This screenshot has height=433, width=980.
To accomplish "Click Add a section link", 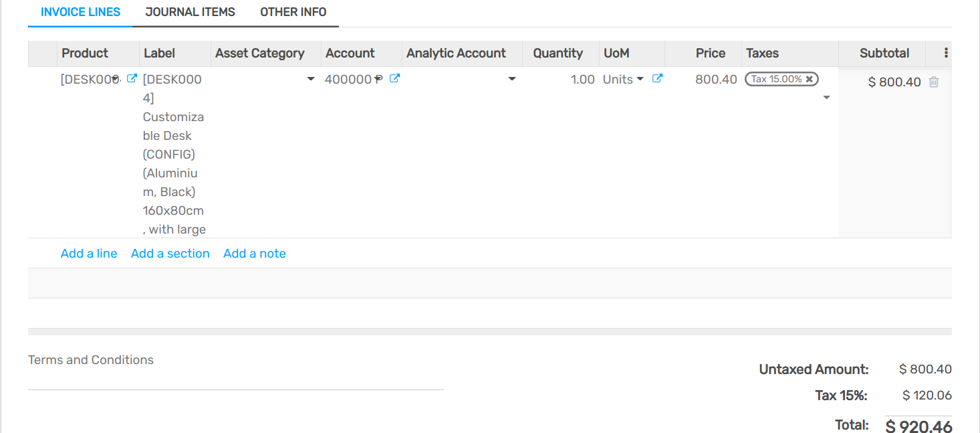I will coord(170,254).
